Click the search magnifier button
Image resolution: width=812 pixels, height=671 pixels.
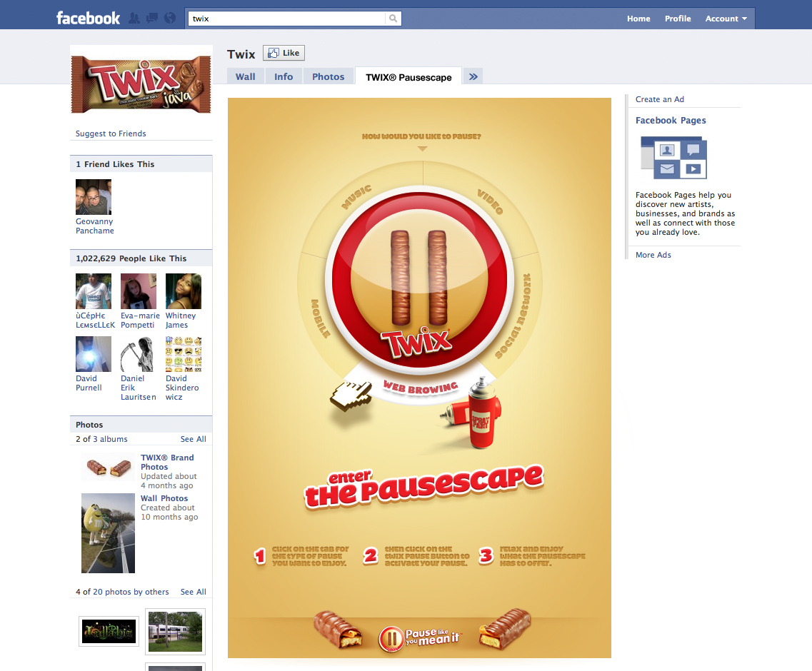click(393, 19)
